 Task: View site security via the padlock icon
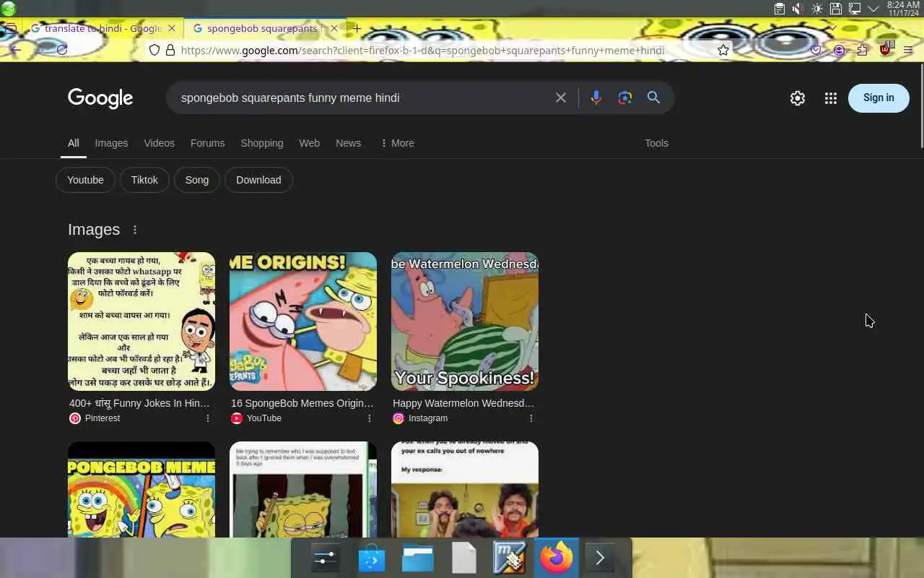[170, 50]
